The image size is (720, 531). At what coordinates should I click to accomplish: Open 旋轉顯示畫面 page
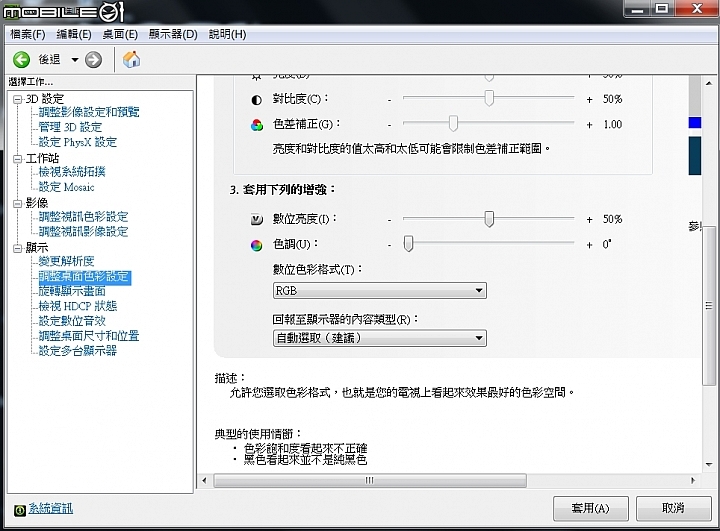[72, 291]
